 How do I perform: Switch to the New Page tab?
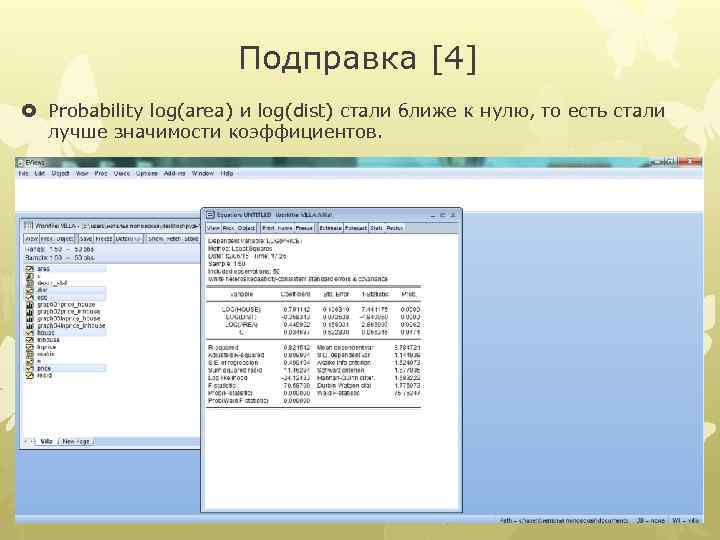coord(76,441)
